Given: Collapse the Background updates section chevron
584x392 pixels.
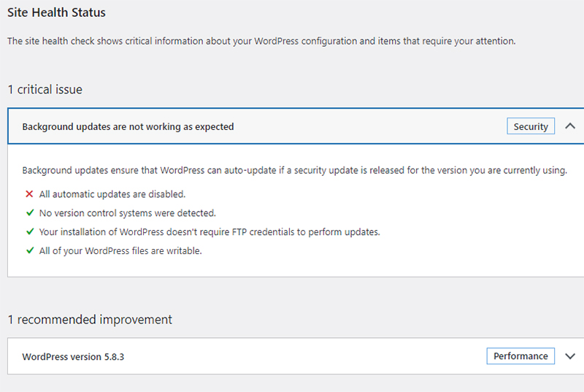Looking at the screenshot, I should (570, 126).
